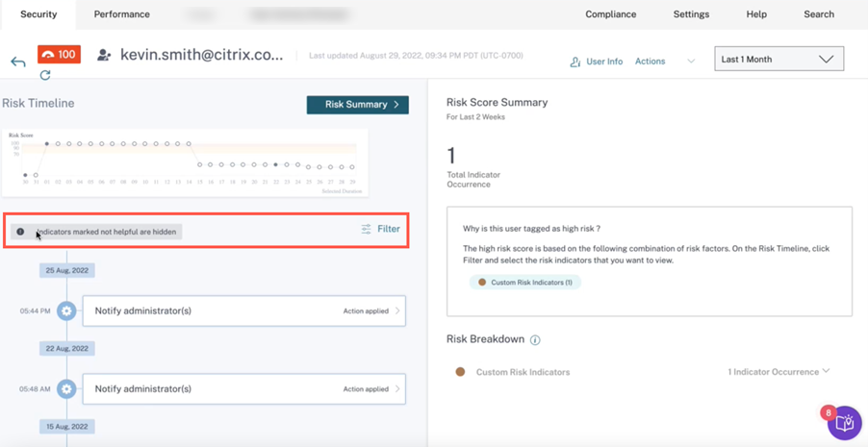Click the filled data point on risk chart
The image size is (868, 447).
(46, 144)
